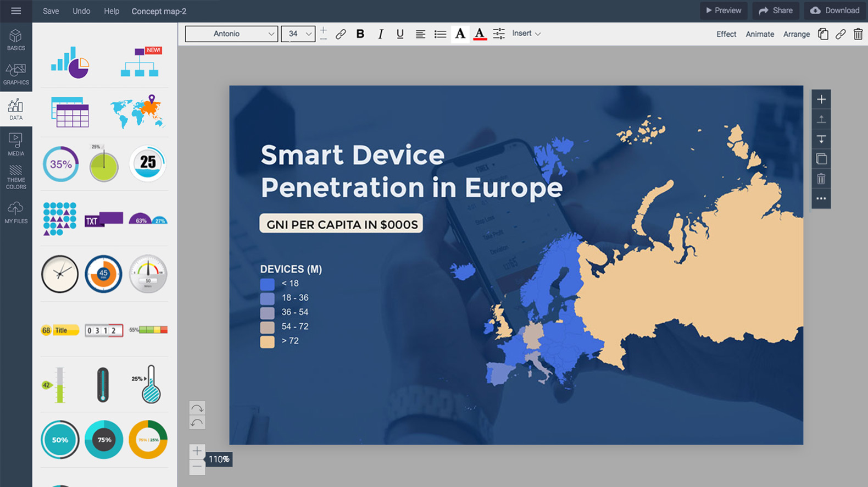The width and height of the screenshot is (868, 487).
Task: Delete selected element with the toolbar trash icon
Action: coord(858,34)
